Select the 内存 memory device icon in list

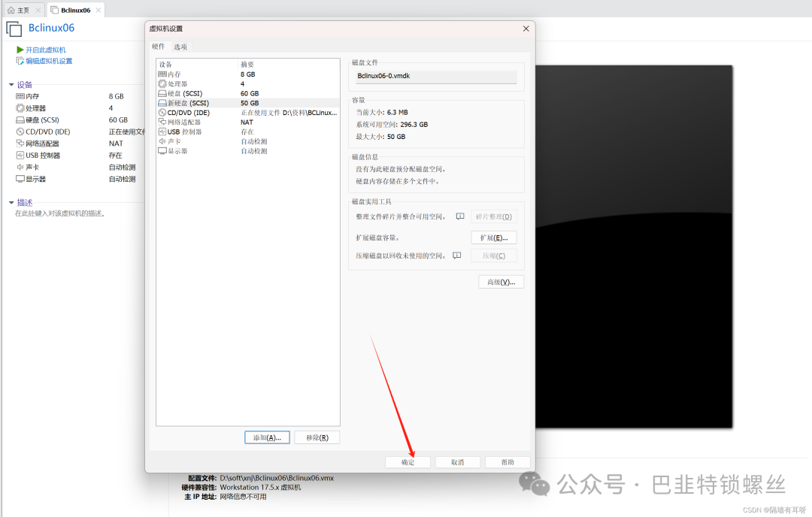[162, 74]
